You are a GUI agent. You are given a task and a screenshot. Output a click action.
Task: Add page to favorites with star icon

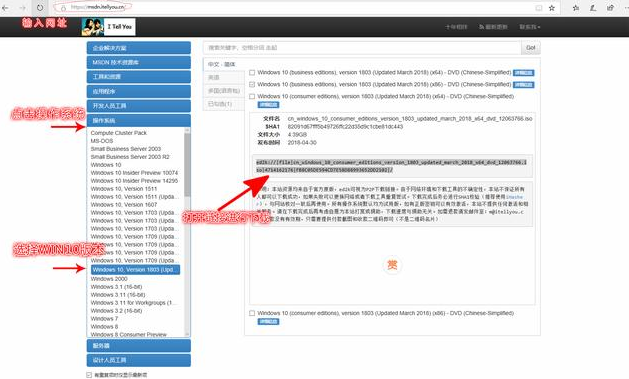552,8
